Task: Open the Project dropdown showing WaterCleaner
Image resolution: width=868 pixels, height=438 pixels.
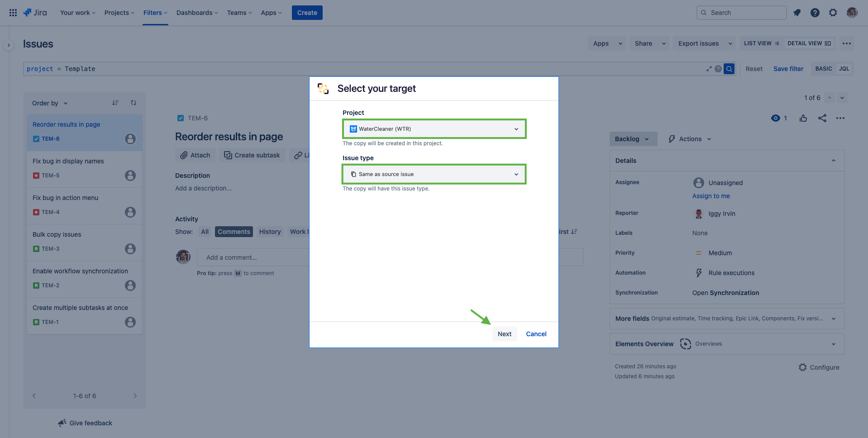Action: point(434,129)
